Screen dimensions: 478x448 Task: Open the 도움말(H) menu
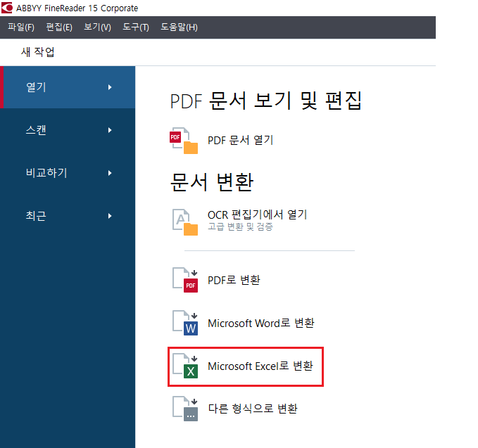tap(180, 27)
